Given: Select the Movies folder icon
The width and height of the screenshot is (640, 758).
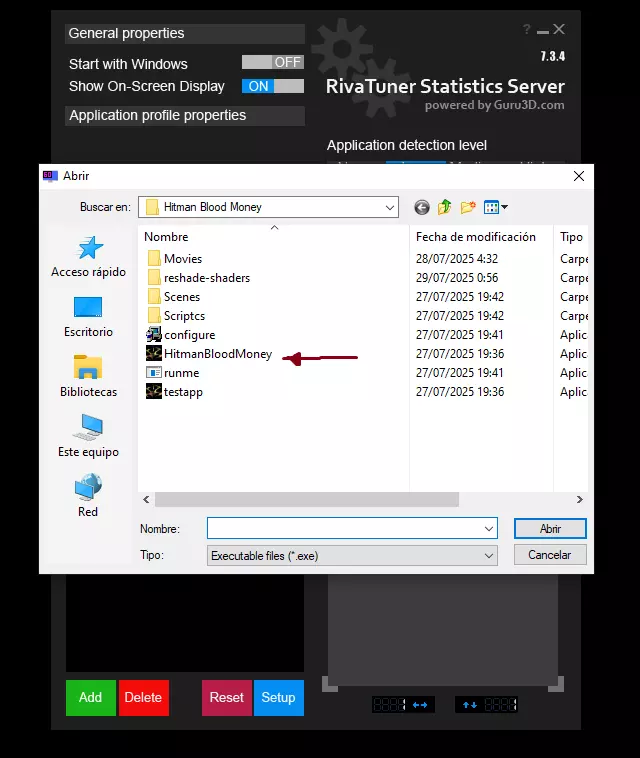Looking at the screenshot, I should [154, 259].
